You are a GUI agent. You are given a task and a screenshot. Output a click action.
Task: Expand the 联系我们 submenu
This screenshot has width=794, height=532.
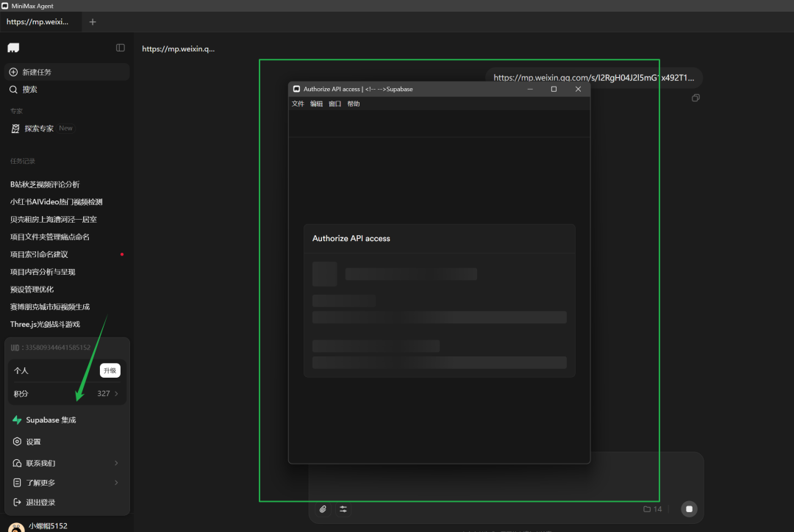(x=116, y=464)
